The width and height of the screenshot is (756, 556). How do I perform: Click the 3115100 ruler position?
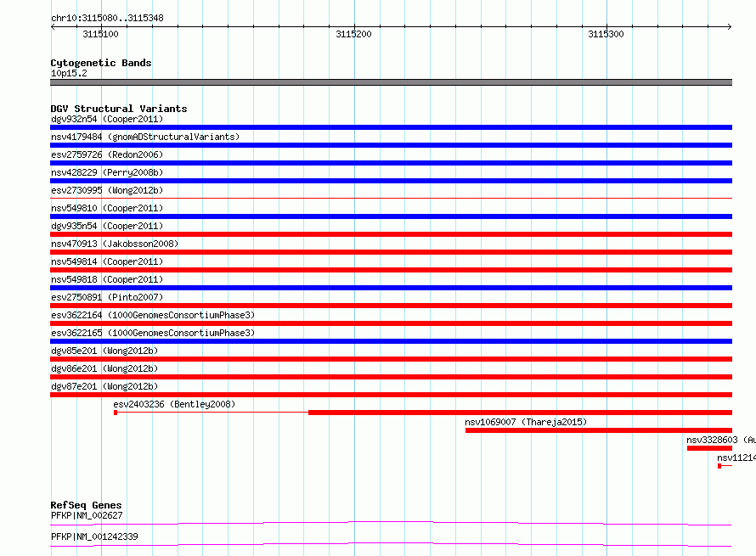point(100,34)
